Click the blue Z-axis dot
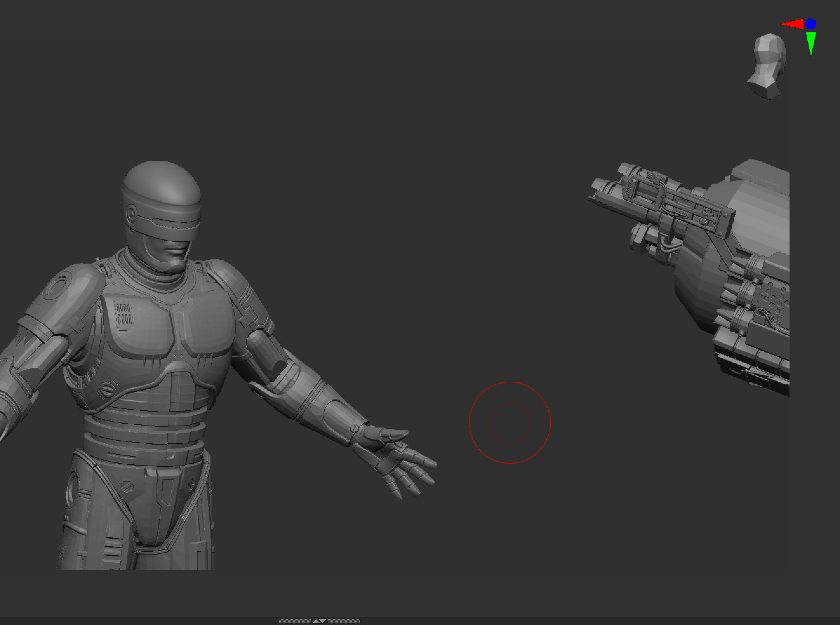Image resolution: width=840 pixels, height=625 pixels. point(810,24)
